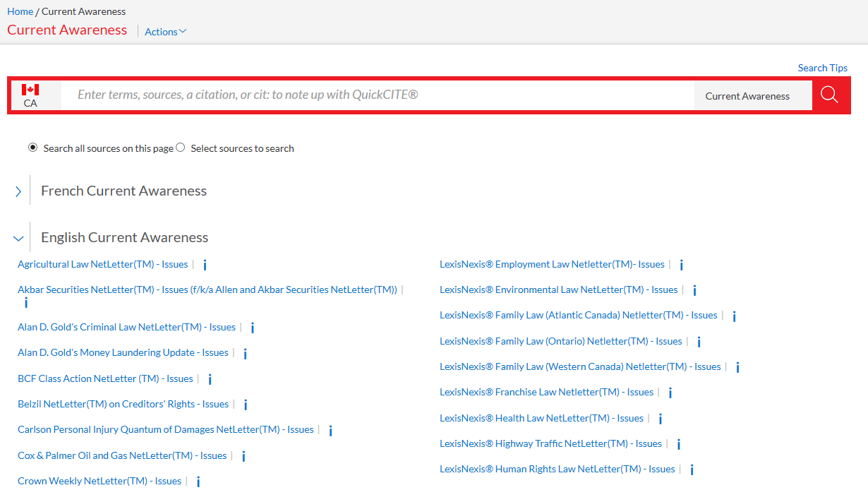Open info for LexisNexis Franchise Law Netletter

[x=670, y=393]
